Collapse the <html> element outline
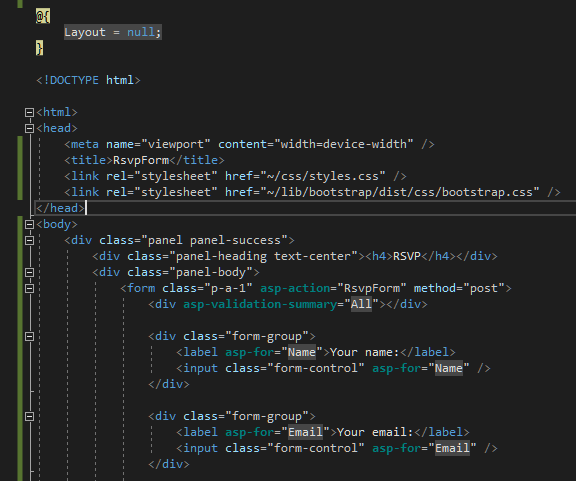Viewport: 576px width, 481px height. (29, 112)
